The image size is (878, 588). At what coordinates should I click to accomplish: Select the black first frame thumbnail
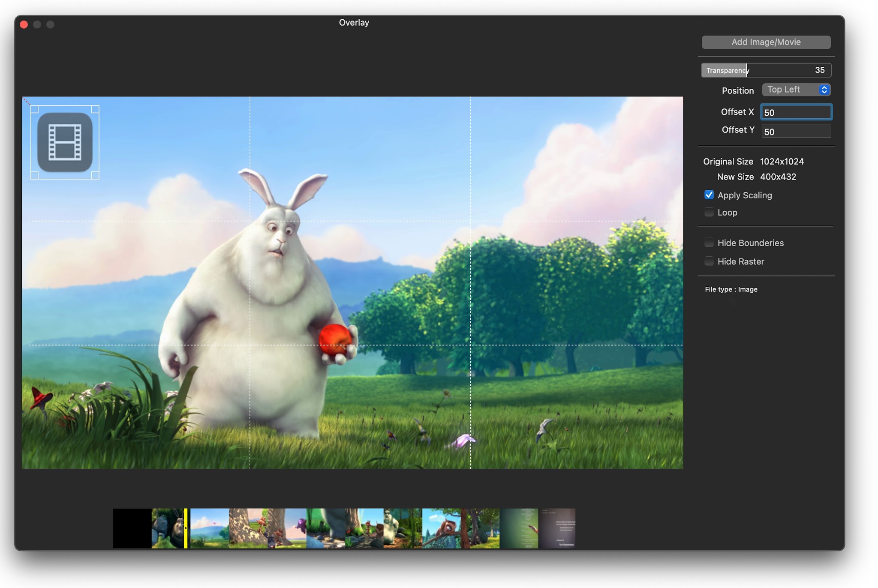click(132, 528)
